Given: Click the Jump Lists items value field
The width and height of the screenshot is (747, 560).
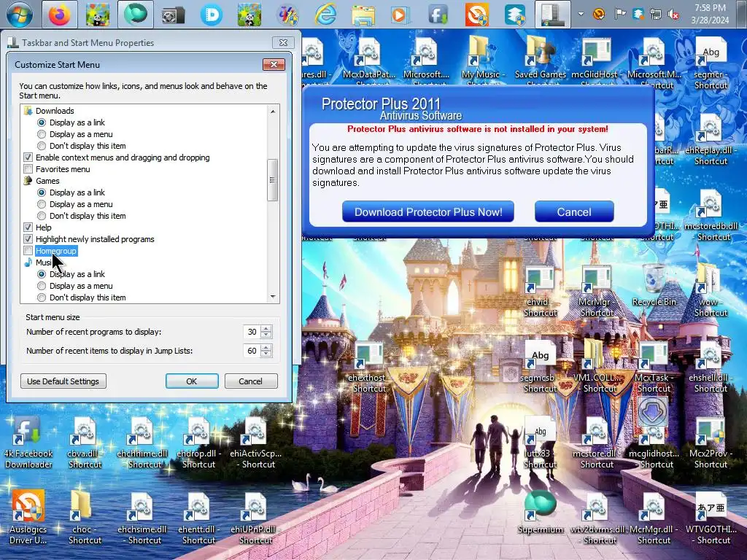Looking at the screenshot, I should (252, 351).
